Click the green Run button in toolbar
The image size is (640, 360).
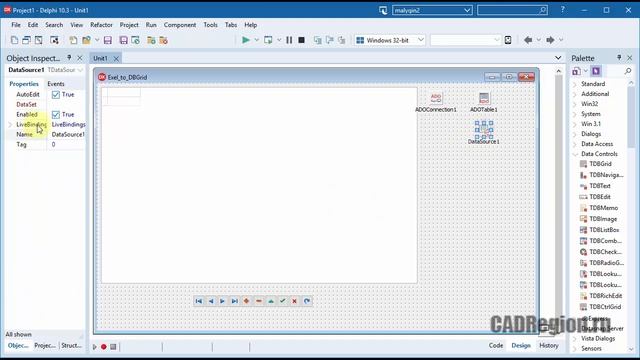(246, 40)
